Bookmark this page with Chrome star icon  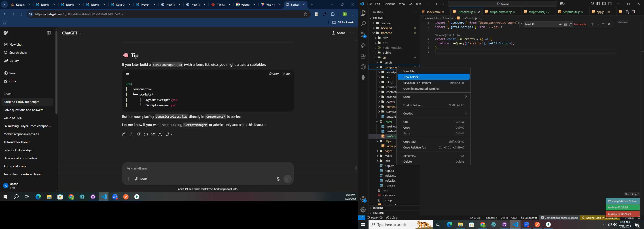point(305,14)
